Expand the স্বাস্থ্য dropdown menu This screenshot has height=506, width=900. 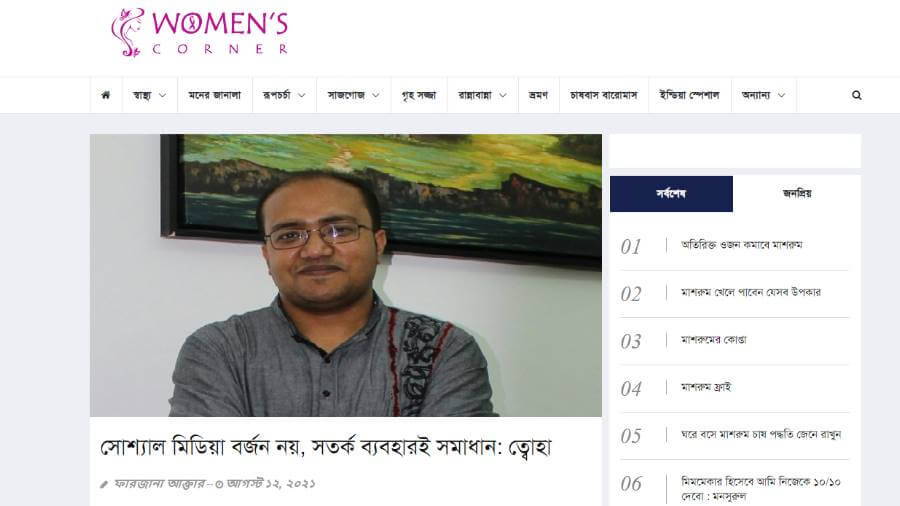(149, 95)
